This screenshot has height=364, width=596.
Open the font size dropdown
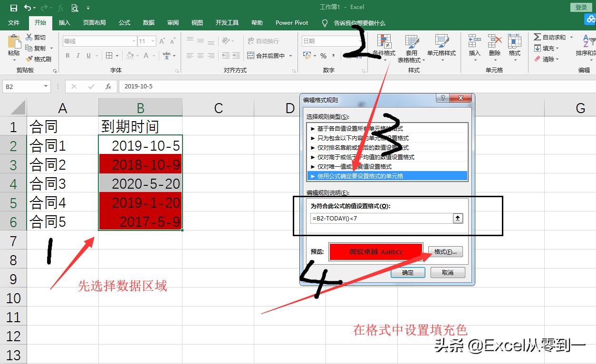click(x=152, y=41)
